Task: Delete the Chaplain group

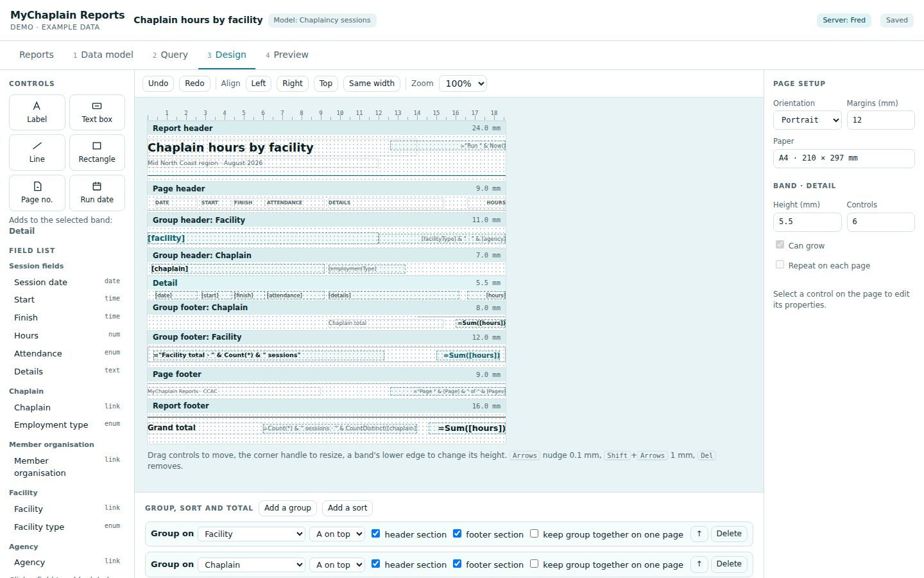Action: click(729, 564)
